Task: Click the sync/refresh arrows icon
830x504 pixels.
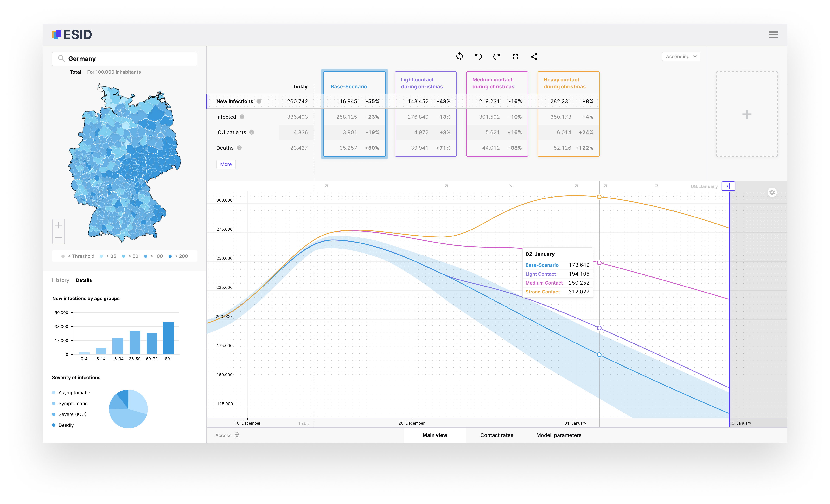Action: pyautogui.click(x=459, y=57)
